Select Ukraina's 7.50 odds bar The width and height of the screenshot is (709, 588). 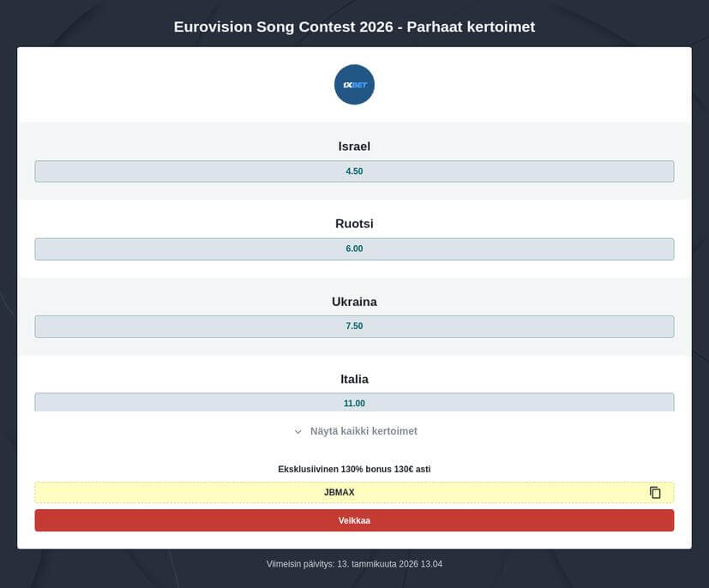coord(354,326)
